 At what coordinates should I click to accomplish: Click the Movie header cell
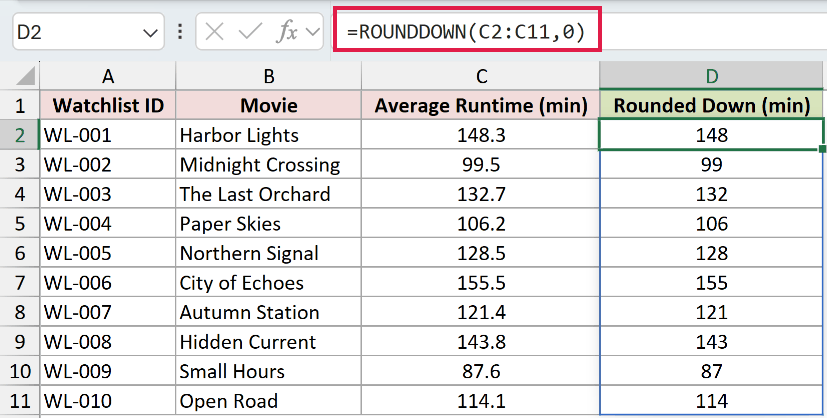click(x=268, y=105)
